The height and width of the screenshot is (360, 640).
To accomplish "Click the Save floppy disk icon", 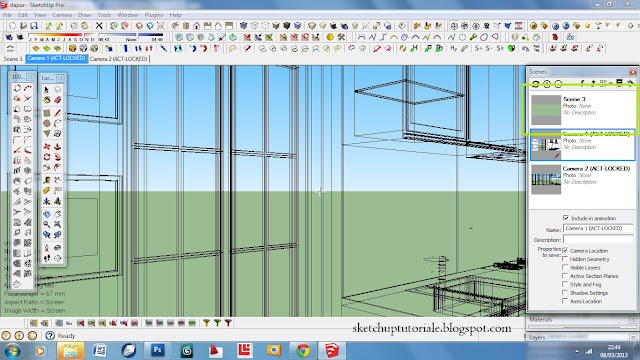I will (x=34, y=26).
